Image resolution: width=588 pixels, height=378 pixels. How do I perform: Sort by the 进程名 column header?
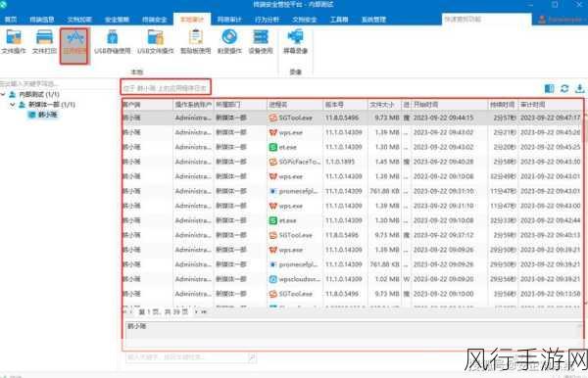click(x=295, y=105)
